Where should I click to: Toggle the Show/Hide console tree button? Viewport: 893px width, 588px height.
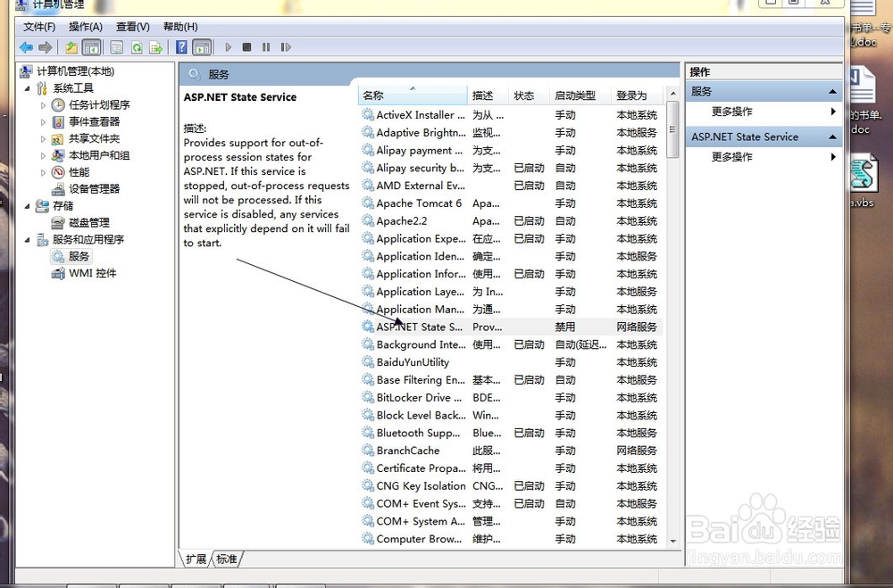tap(91, 47)
